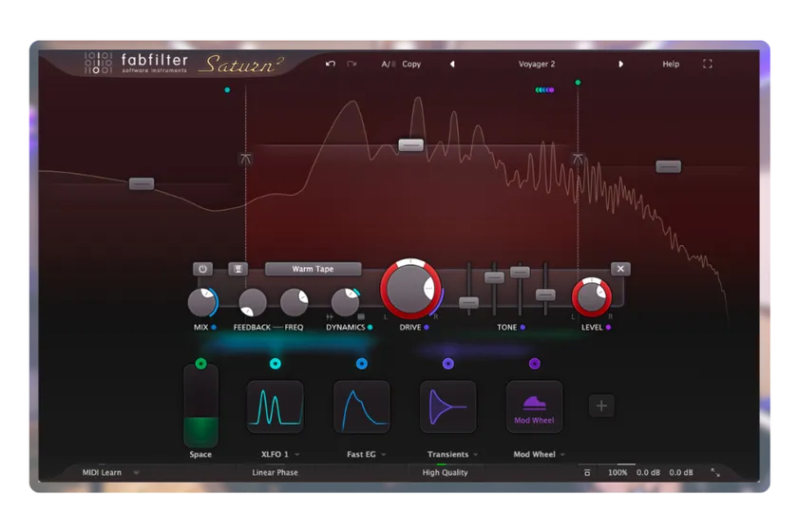Click the Fast EG drag source circle
The width and height of the screenshot is (798, 532).
click(x=362, y=364)
